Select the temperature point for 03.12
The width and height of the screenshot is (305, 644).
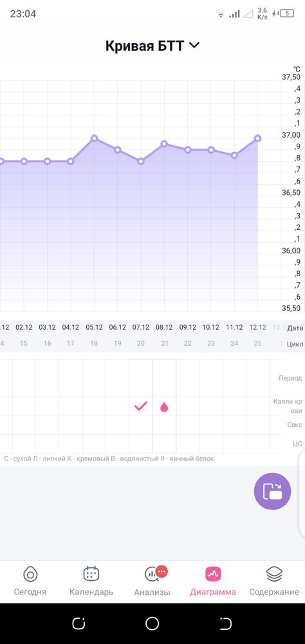pyautogui.click(x=47, y=162)
